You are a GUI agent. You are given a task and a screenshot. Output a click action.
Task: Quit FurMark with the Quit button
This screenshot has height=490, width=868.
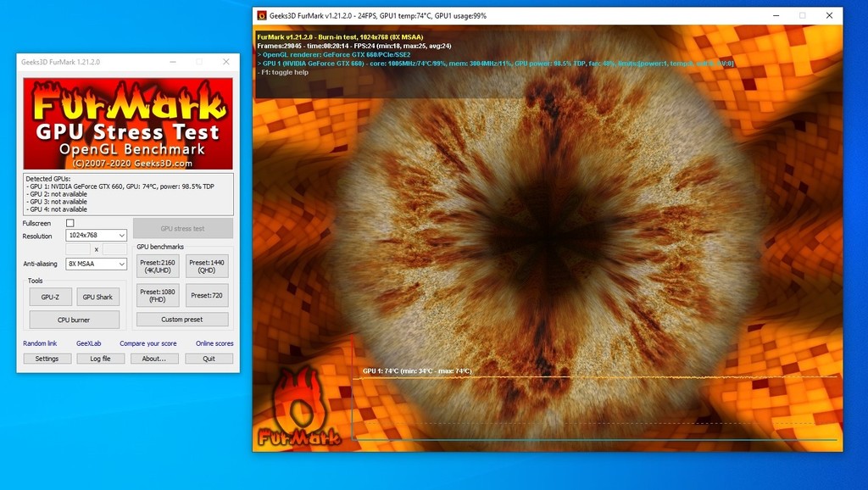click(209, 359)
